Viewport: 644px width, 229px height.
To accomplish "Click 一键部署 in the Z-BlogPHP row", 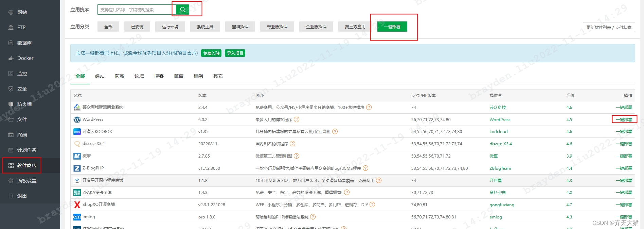I will point(624,168).
